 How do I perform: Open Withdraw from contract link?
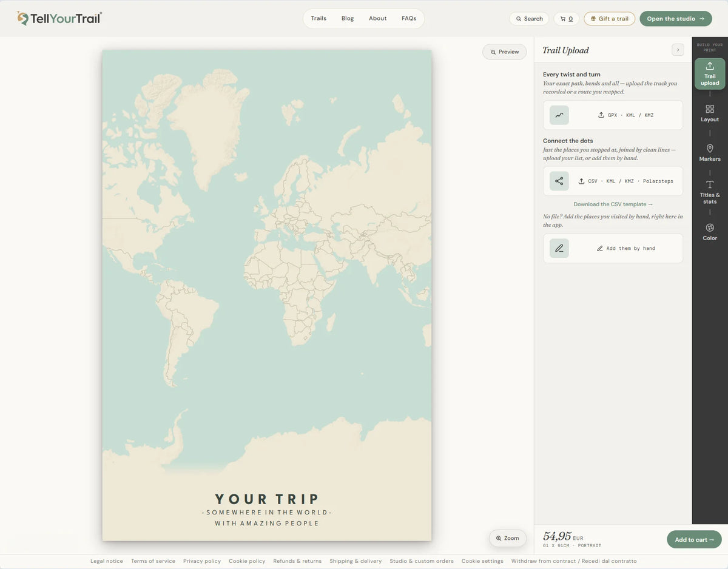(574, 561)
